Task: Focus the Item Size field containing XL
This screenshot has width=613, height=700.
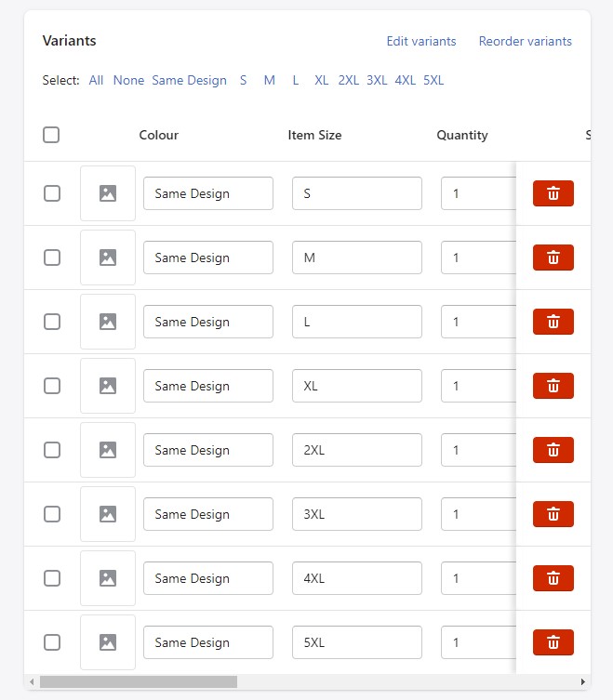Action: coord(357,386)
